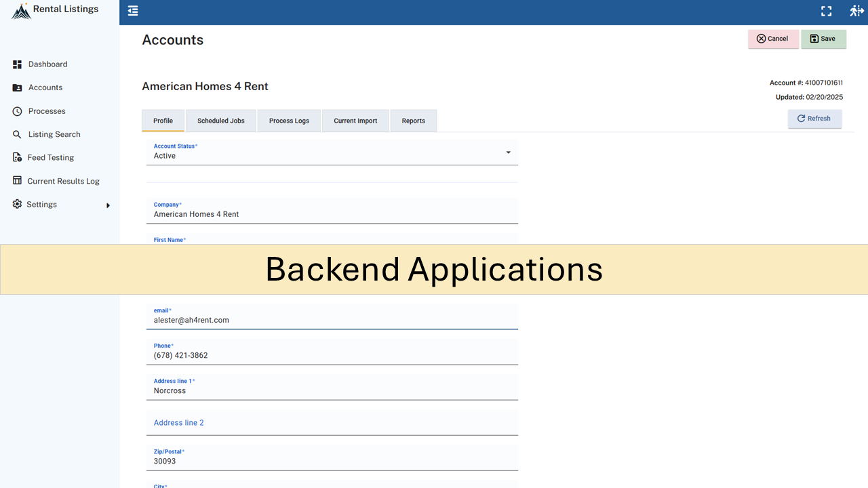Click the Listing Search magnifier icon

click(x=18, y=134)
